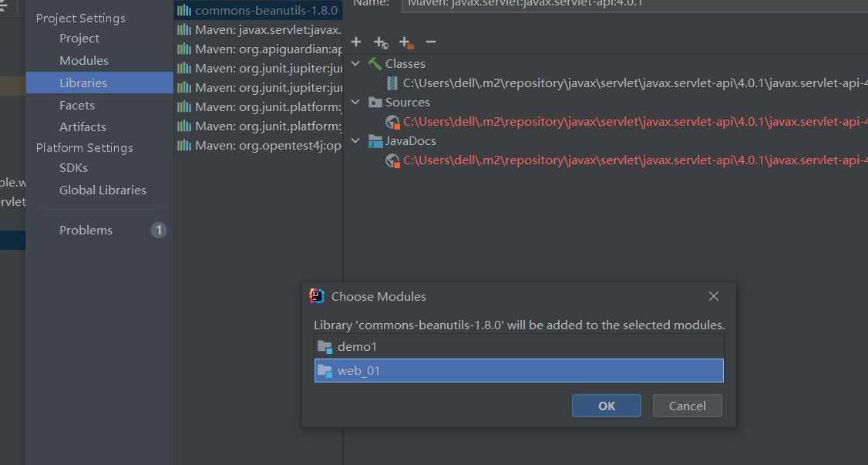Click the org.opentest4j library icon
Image resolution: width=868 pixels, height=465 pixels.
click(183, 146)
